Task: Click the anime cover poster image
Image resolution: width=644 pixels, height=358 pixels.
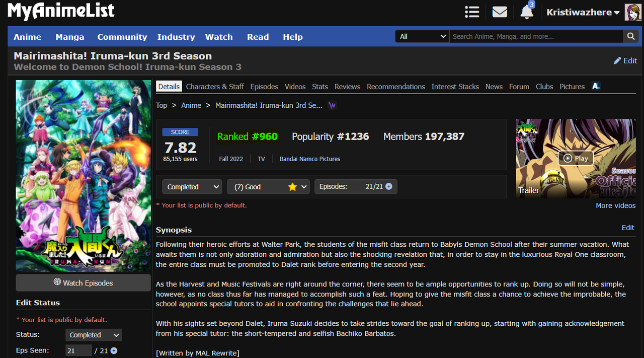Action: click(83, 176)
